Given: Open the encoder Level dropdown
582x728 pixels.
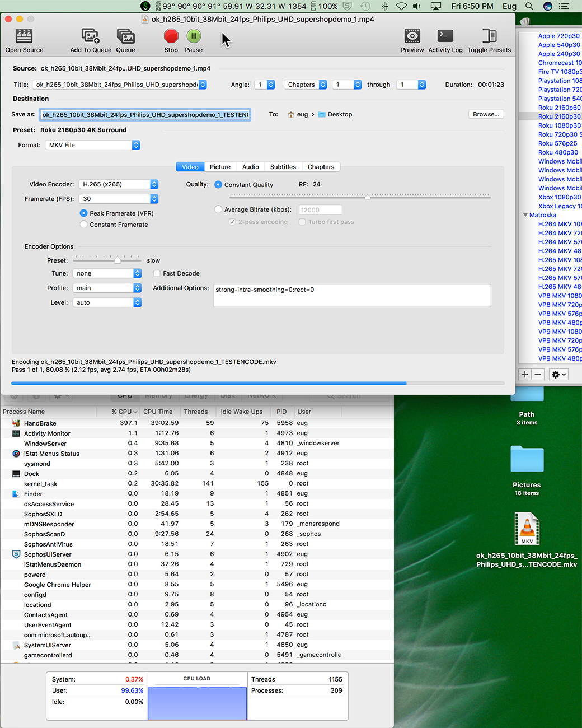Looking at the screenshot, I should (107, 302).
